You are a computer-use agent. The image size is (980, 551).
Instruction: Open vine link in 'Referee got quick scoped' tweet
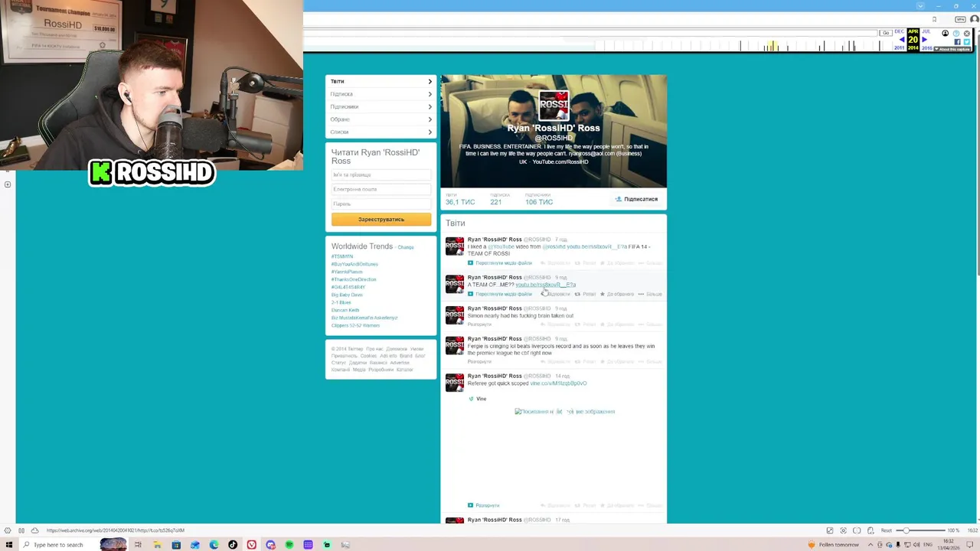[558, 383]
